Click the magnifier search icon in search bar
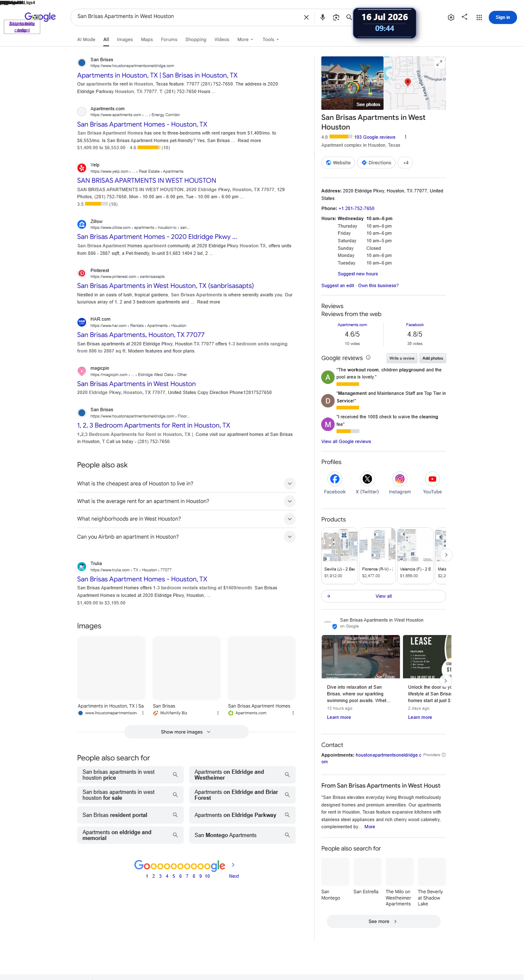The width and height of the screenshot is (530, 980). pyautogui.click(x=349, y=17)
